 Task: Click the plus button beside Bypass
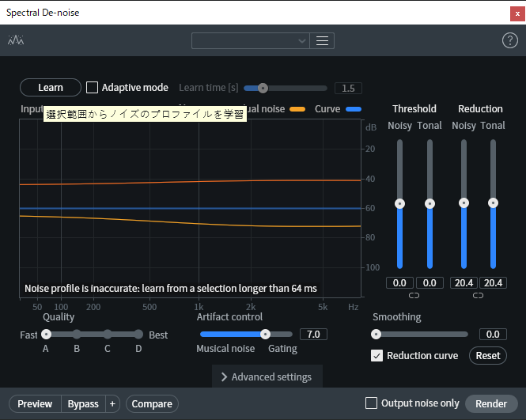click(112, 404)
